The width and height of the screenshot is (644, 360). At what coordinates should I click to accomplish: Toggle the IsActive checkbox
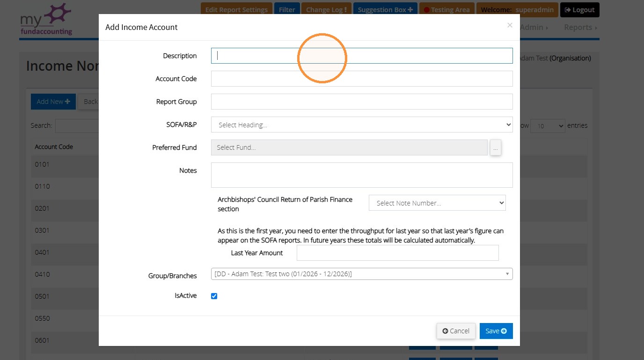click(x=214, y=296)
